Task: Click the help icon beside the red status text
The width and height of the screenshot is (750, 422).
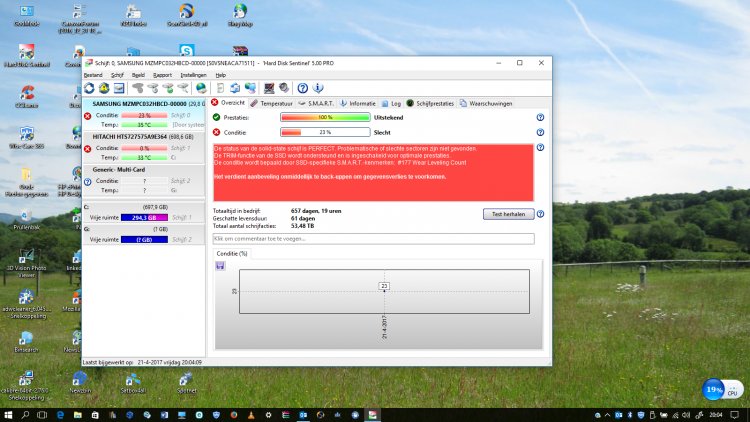Action: click(x=540, y=148)
